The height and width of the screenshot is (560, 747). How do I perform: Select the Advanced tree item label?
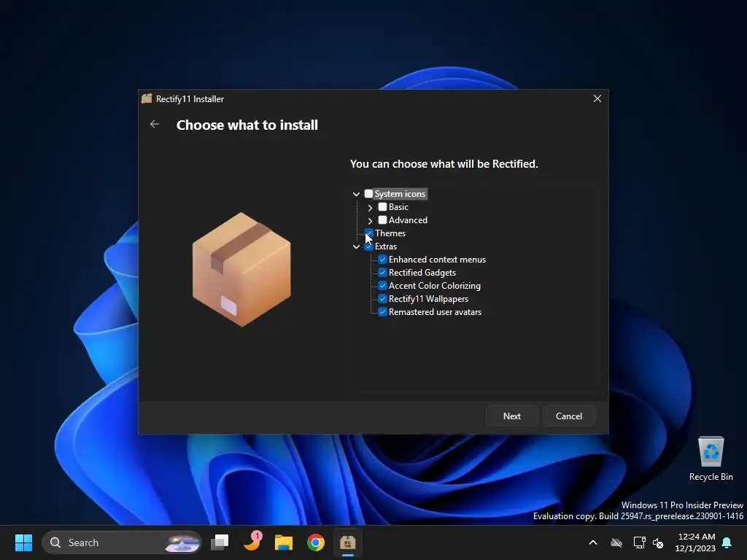point(408,220)
